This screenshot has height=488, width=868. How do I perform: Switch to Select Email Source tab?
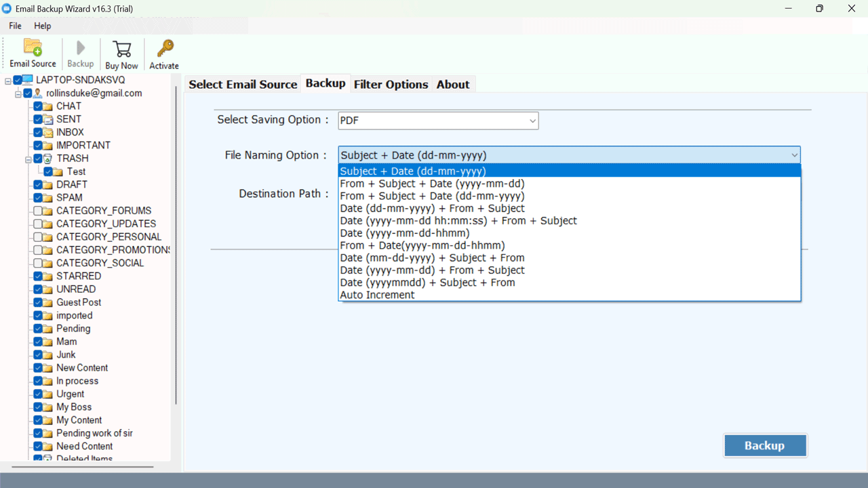(x=243, y=84)
